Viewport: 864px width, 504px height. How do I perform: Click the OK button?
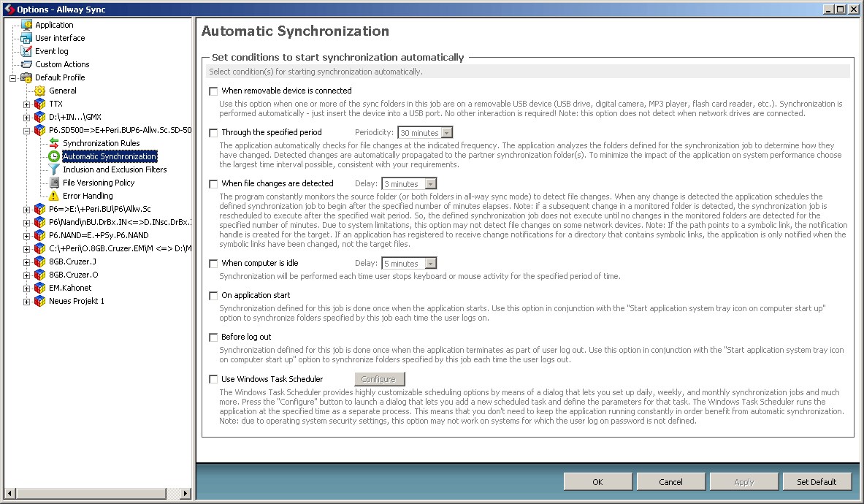pyautogui.click(x=598, y=482)
